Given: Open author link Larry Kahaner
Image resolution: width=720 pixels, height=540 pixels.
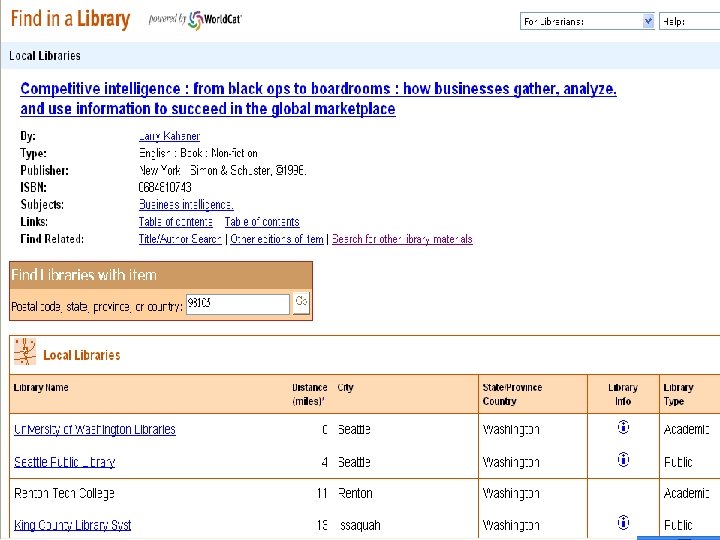Looking at the screenshot, I should [169, 136].
